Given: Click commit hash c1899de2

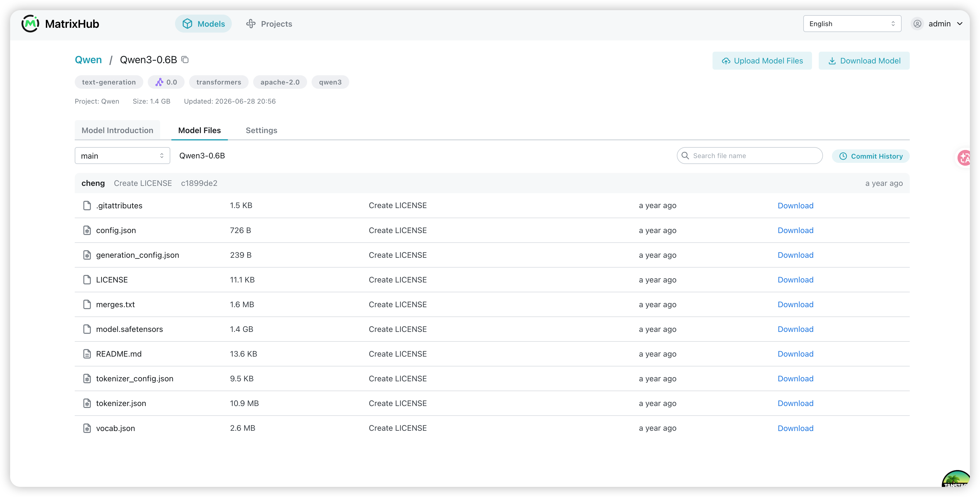Looking at the screenshot, I should (199, 183).
